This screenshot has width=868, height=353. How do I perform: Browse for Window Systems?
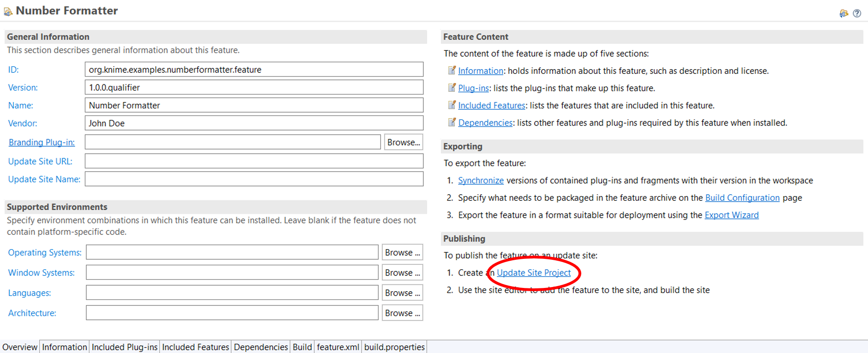(403, 273)
